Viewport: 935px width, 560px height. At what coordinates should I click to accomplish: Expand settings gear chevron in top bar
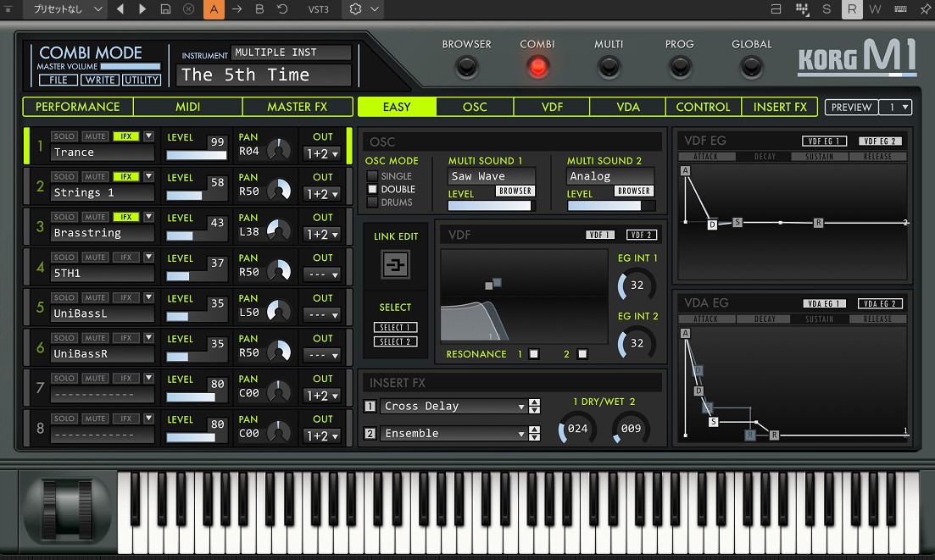pyautogui.click(x=375, y=9)
